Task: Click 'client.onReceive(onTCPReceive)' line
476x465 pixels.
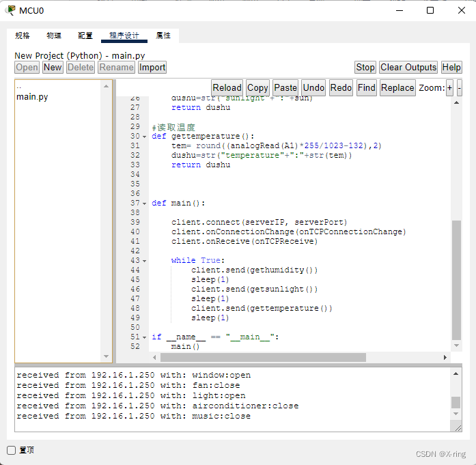Action: pyautogui.click(x=244, y=241)
